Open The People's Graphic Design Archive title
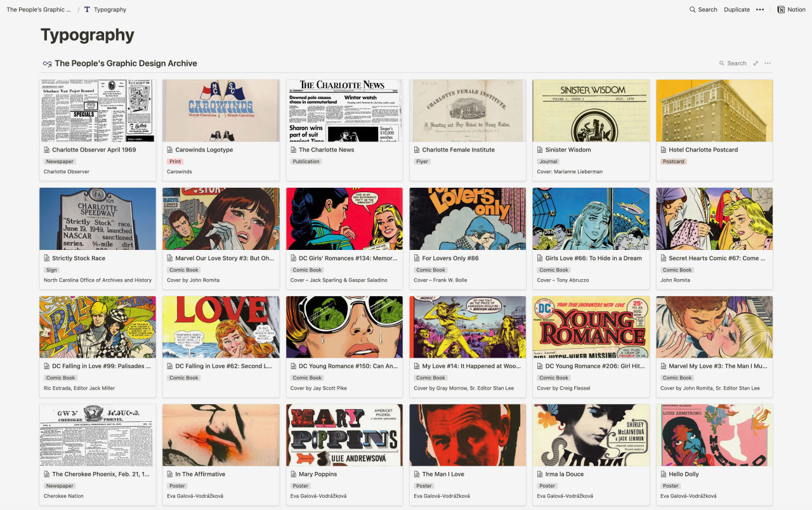The image size is (812, 510). tap(126, 63)
